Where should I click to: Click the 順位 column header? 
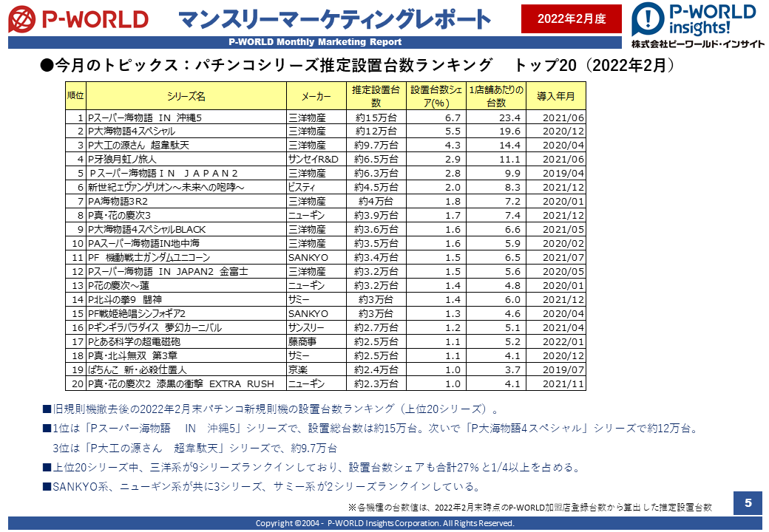[x=75, y=95]
